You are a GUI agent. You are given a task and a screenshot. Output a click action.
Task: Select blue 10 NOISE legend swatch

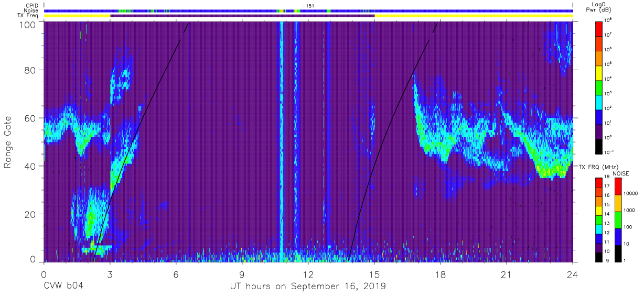point(617,237)
